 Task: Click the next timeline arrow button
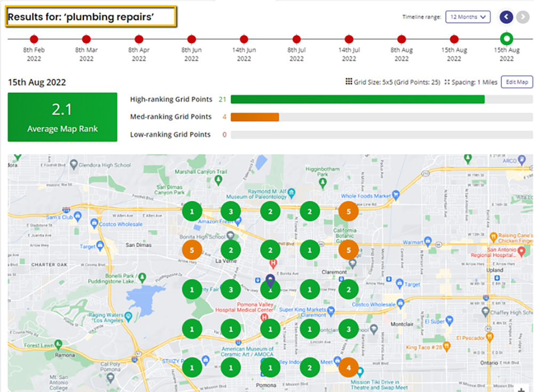[522, 17]
